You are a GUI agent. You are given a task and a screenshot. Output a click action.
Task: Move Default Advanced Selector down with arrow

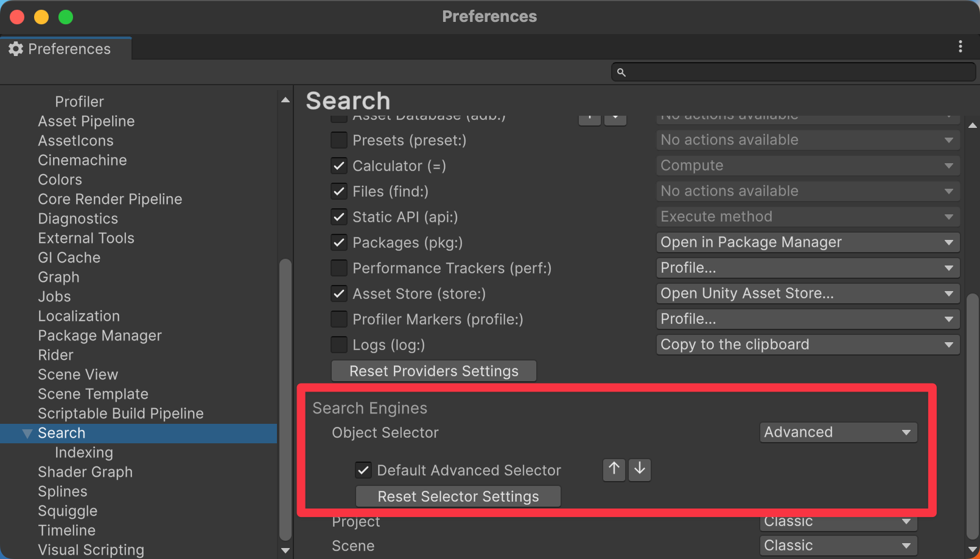click(640, 469)
